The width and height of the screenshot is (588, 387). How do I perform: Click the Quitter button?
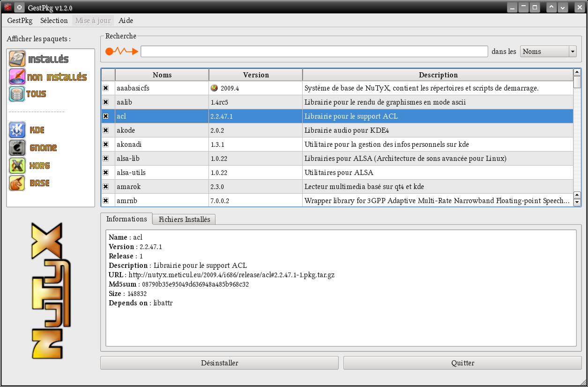coord(462,363)
